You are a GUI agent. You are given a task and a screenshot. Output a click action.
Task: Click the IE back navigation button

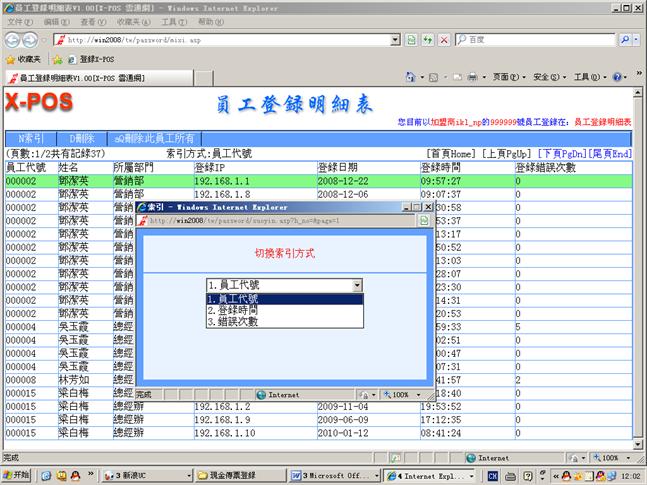coord(12,39)
